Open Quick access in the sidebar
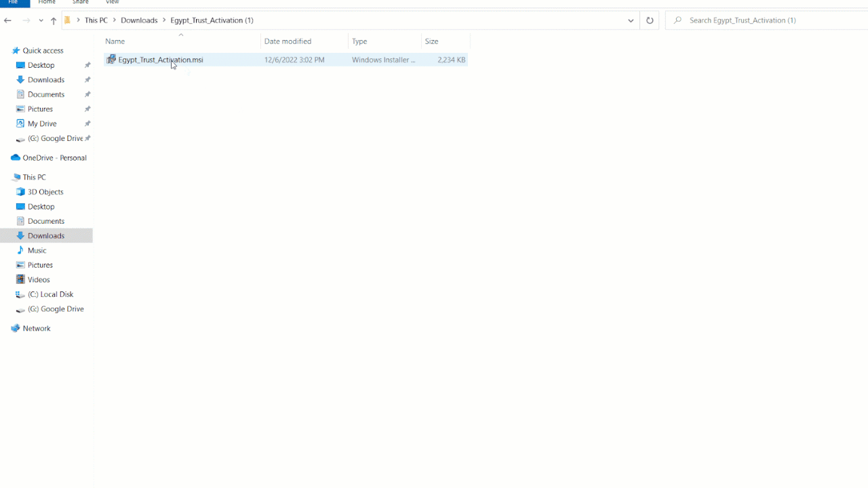The width and height of the screenshot is (868, 488). click(43, 51)
